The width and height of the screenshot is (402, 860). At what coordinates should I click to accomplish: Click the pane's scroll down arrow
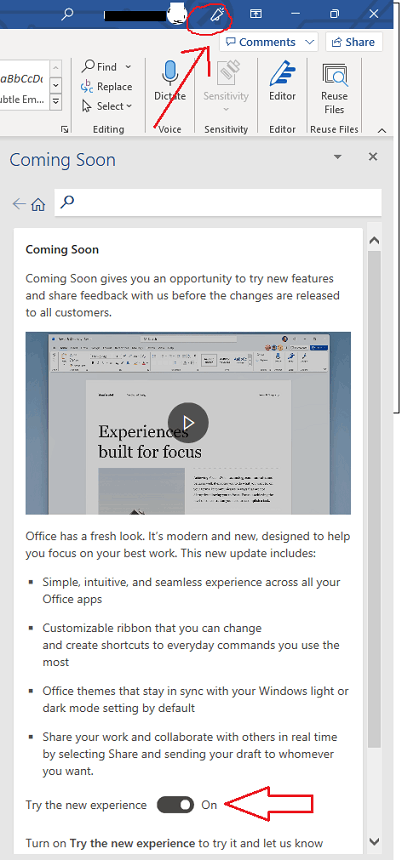[375, 841]
